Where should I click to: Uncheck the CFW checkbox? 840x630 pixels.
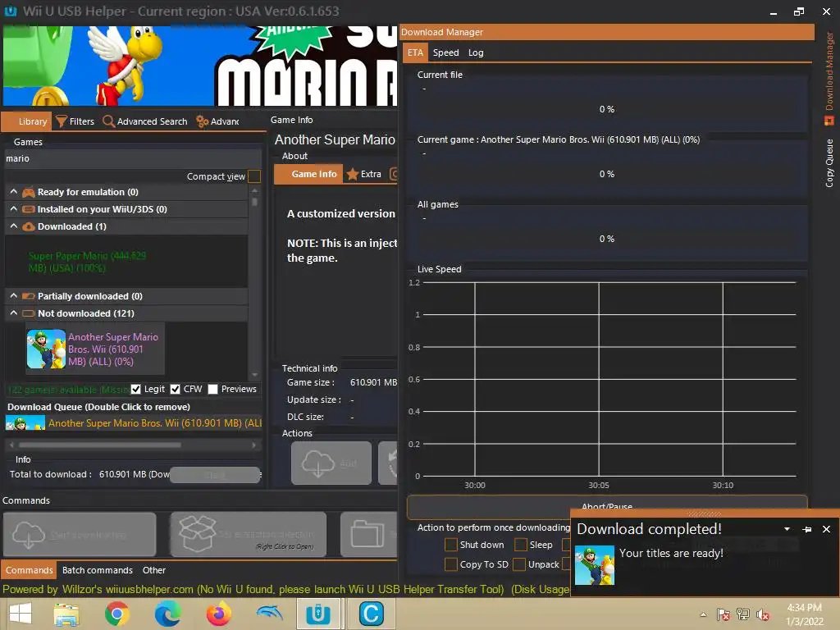[176, 389]
